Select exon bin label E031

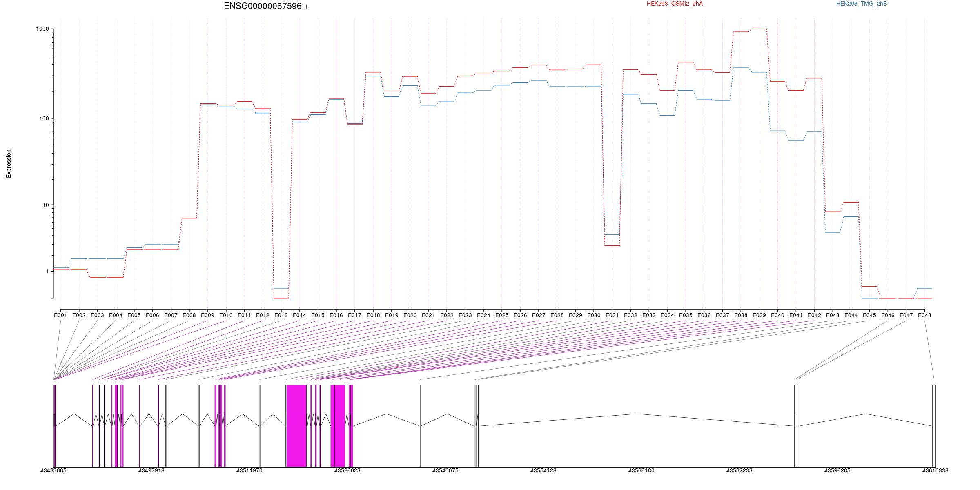point(612,315)
